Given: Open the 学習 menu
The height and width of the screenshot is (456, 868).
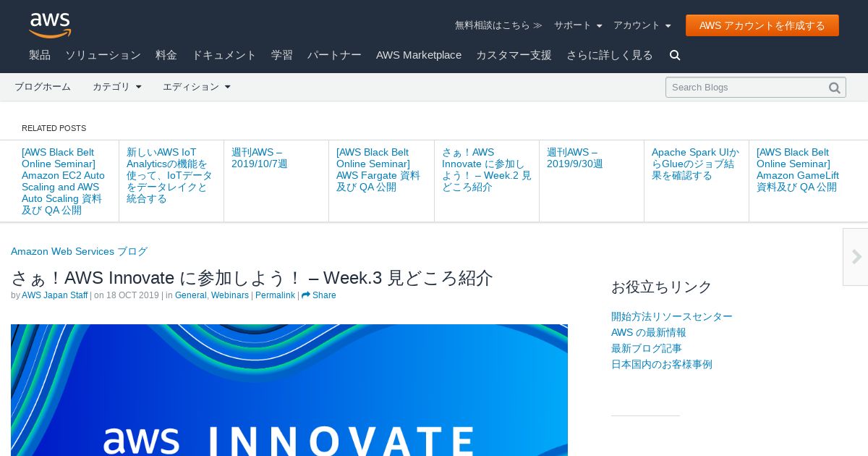Looking at the screenshot, I should [x=282, y=55].
